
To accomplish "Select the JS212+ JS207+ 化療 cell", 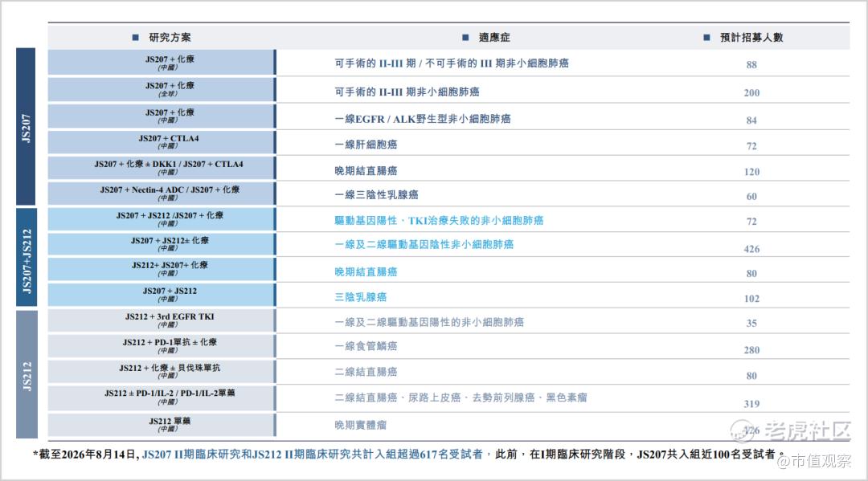I will coord(162,269).
